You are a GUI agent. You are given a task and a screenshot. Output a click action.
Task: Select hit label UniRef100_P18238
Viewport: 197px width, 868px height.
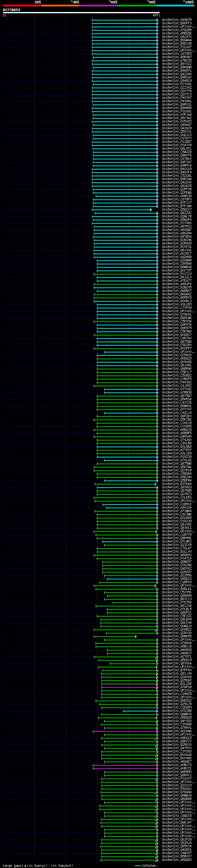pyautogui.click(x=177, y=457)
